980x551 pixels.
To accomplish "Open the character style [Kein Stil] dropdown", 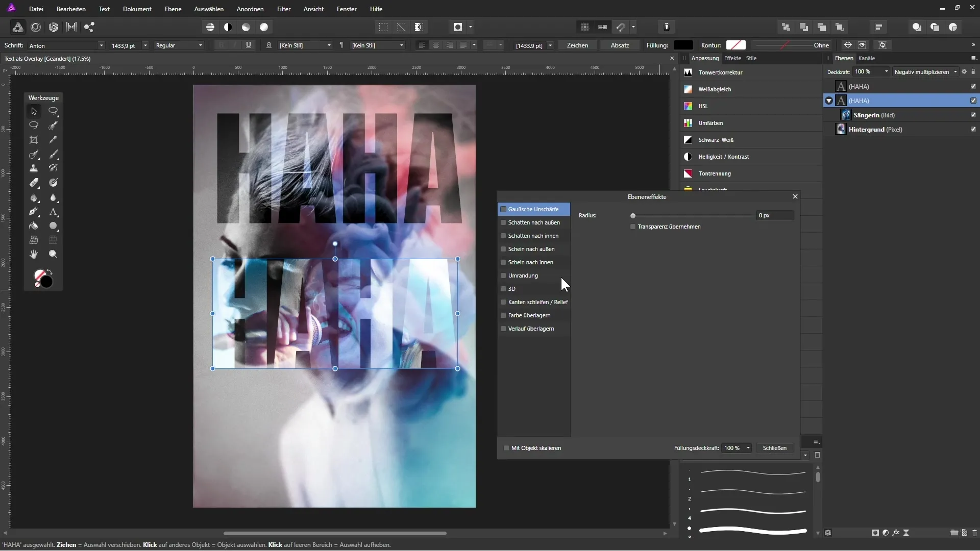I will tap(329, 45).
